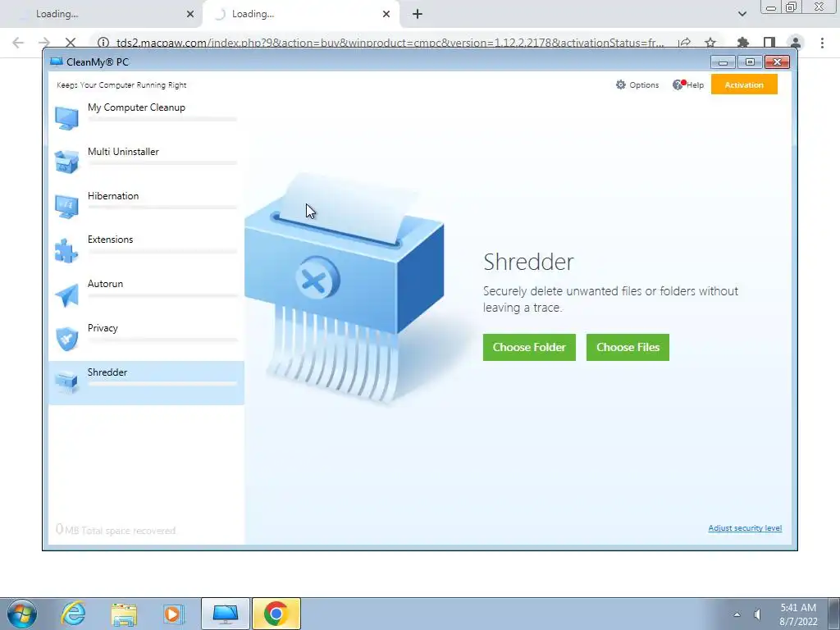Maximize the CleanMy PC window
840x630 pixels.
coord(750,62)
